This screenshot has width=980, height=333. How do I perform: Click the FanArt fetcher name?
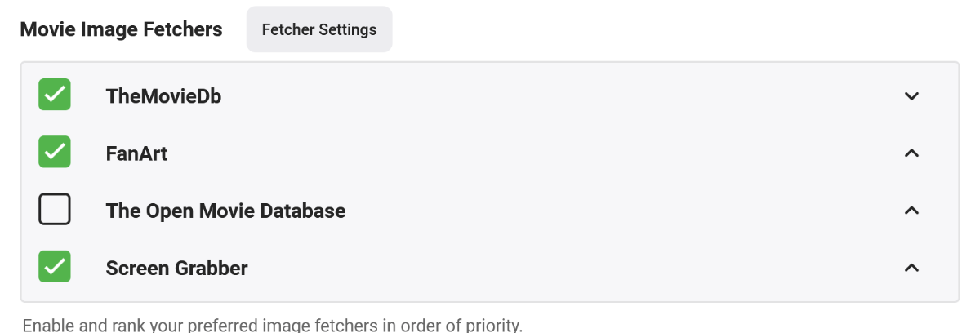pyautogui.click(x=136, y=153)
